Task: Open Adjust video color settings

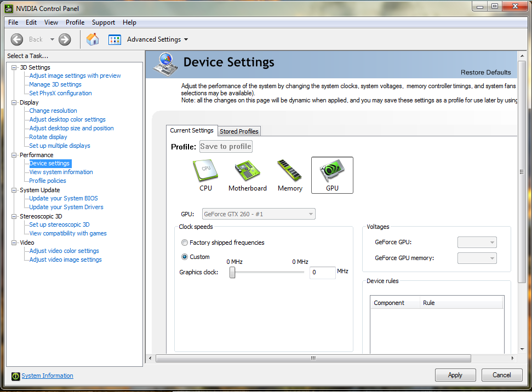Action: [x=64, y=251]
